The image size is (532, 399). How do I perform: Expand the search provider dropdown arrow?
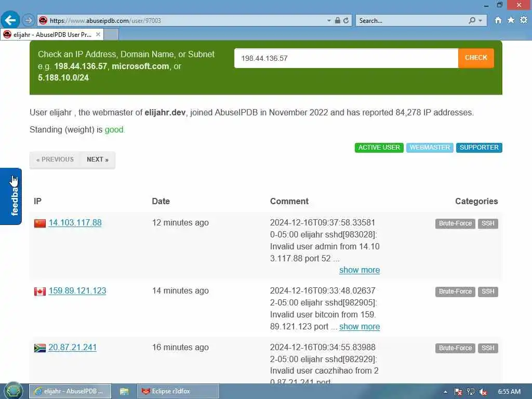(x=480, y=21)
